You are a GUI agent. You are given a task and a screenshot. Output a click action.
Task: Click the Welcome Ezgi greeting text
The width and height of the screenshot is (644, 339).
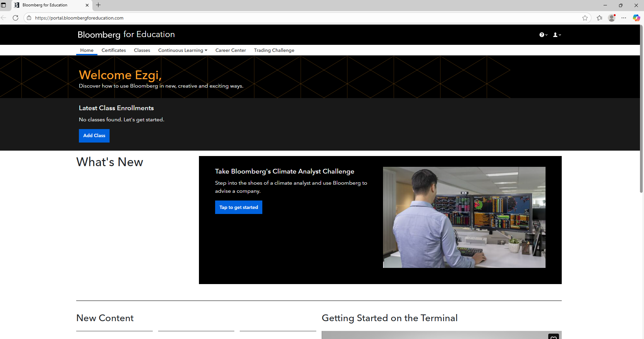coord(120,75)
